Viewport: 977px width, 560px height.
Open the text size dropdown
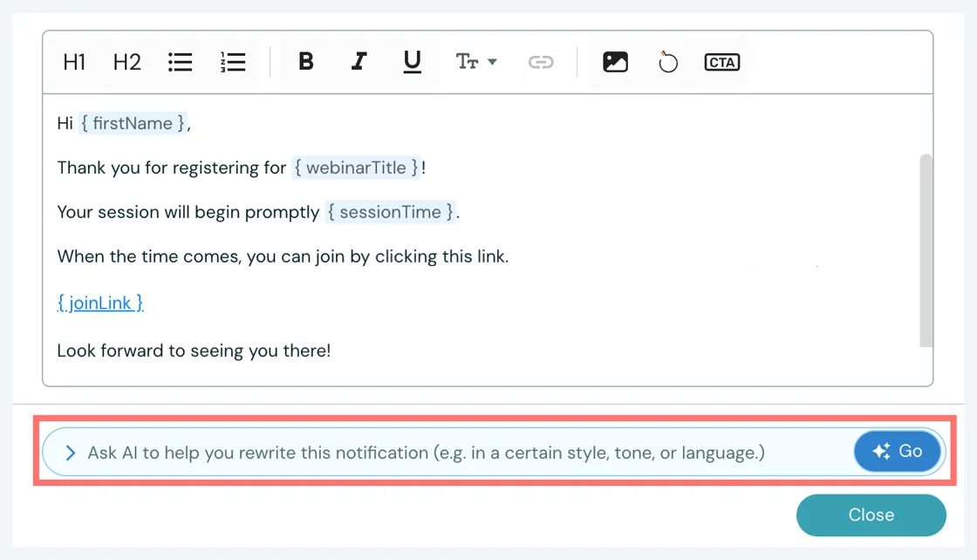pyautogui.click(x=476, y=62)
